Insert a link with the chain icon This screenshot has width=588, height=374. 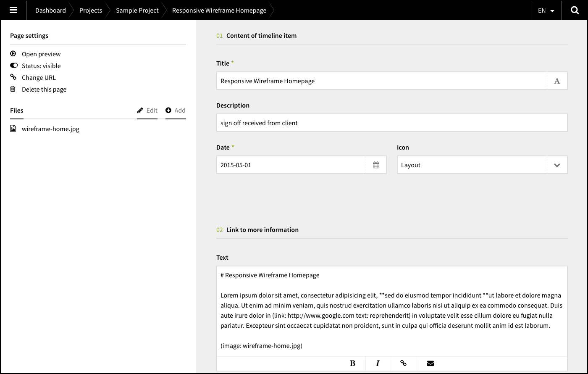click(x=403, y=363)
